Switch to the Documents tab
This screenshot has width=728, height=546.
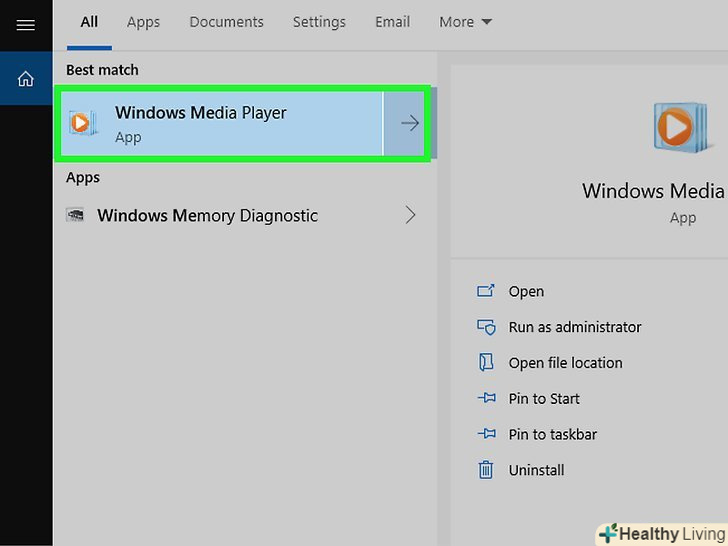226,22
